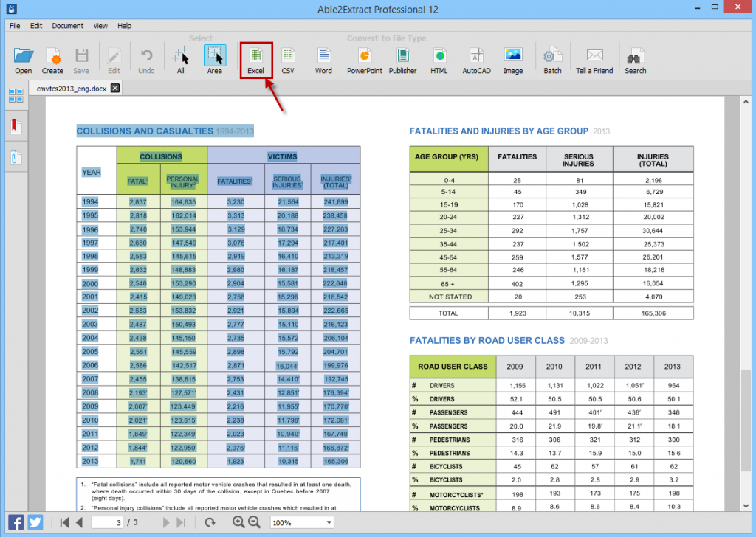Click the Undo icon
This screenshot has height=537, width=756.
(x=146, y=60)
